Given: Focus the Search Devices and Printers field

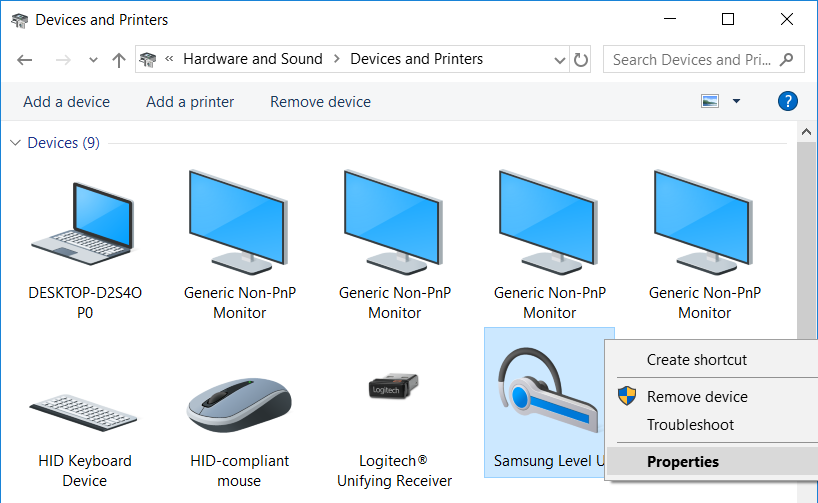Looking at the screenshot, I should click(x=703, y=59).
